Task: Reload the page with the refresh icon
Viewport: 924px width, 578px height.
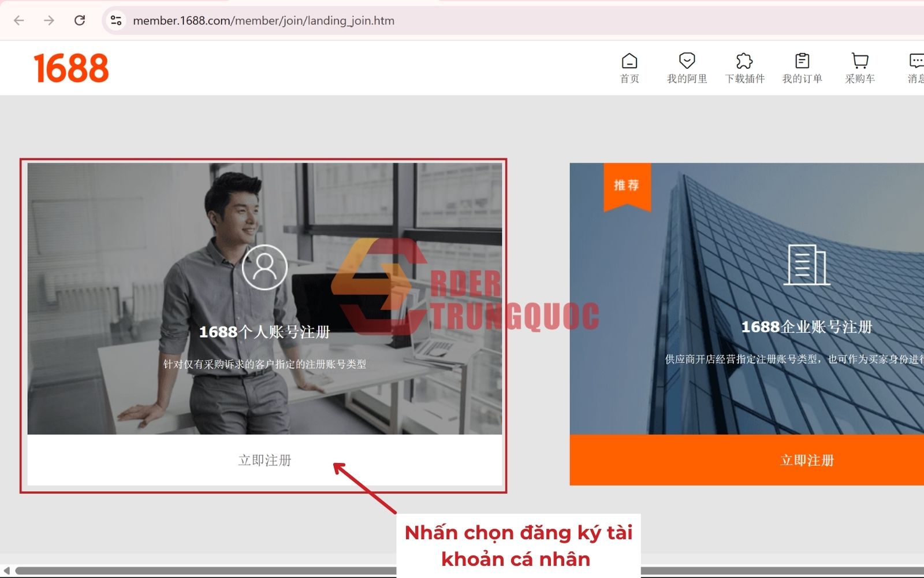Action: point(80,21)
